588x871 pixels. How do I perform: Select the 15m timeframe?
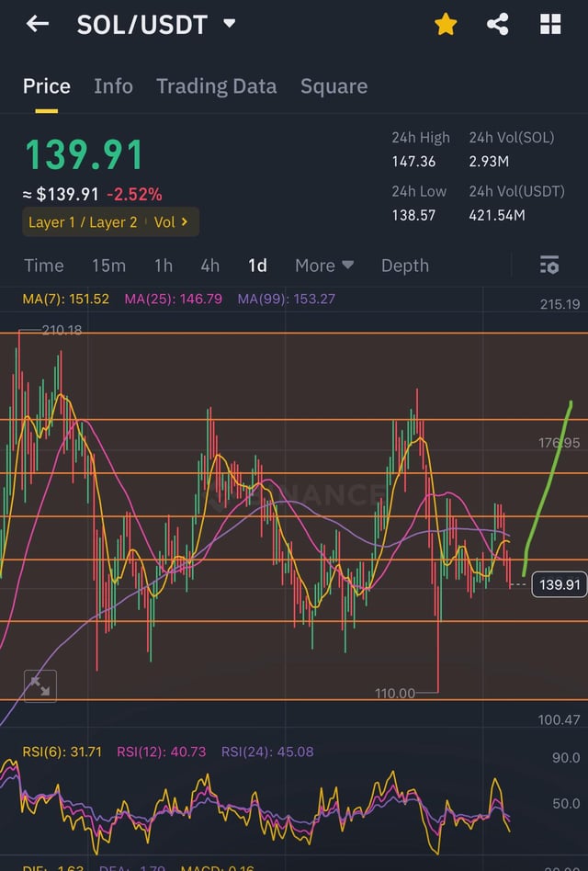[108, 266]
